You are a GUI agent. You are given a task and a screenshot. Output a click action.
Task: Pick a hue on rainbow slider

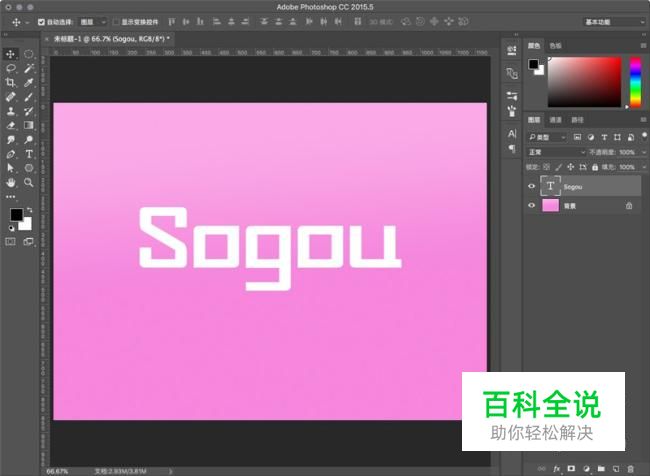pyautogui.click(x=635, y=82)
